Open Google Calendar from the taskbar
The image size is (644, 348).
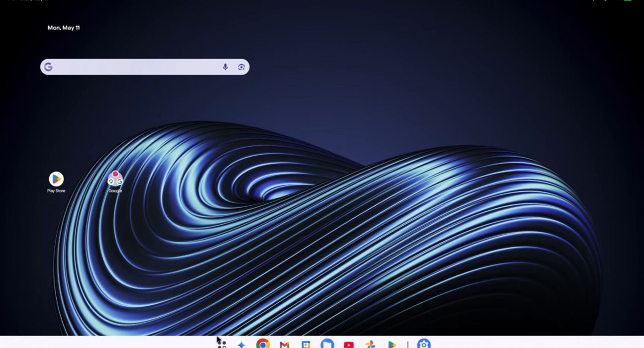[306, 345]
